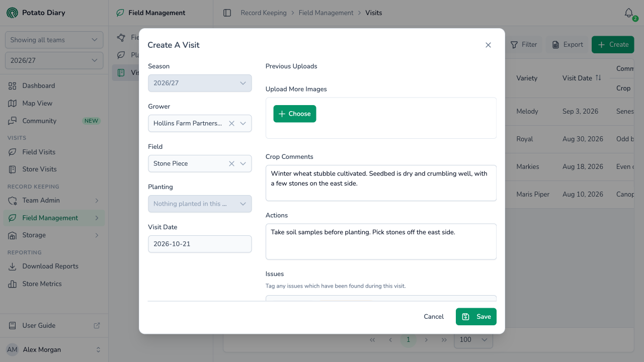Close the Create A Visit dialog
This screenshot has width=644, height=362.
pyautogui.click(x=488, y=45)
